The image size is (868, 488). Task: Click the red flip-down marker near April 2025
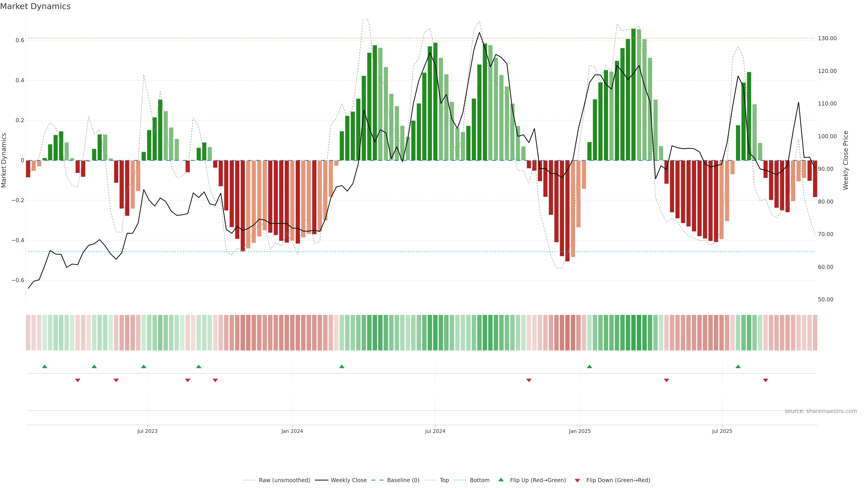[x=666, y=380]
